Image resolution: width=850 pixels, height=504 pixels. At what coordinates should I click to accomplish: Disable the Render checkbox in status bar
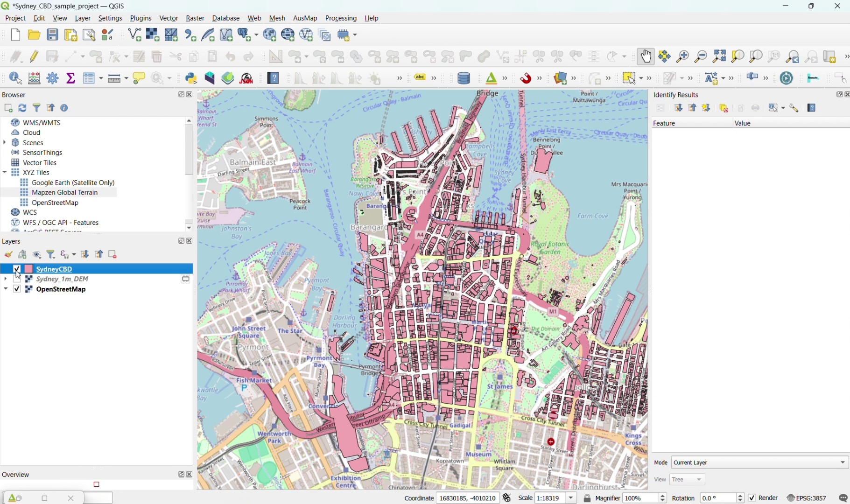pos(752,498)
